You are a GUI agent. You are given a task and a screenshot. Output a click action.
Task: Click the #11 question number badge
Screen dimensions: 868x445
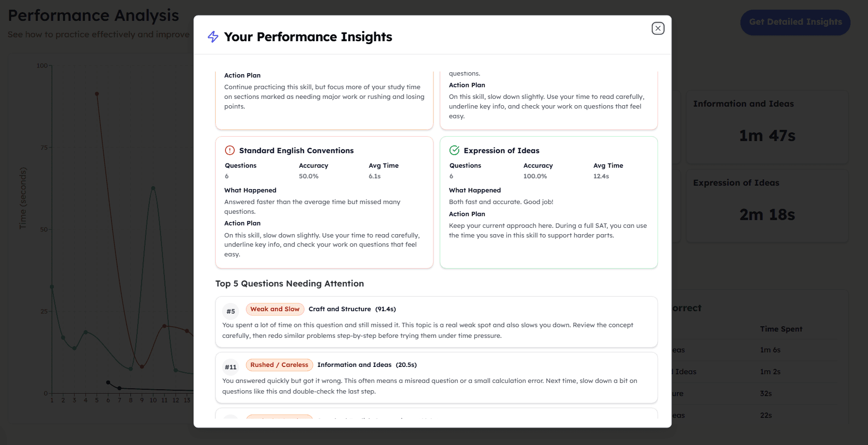click(x=231, y=367)
